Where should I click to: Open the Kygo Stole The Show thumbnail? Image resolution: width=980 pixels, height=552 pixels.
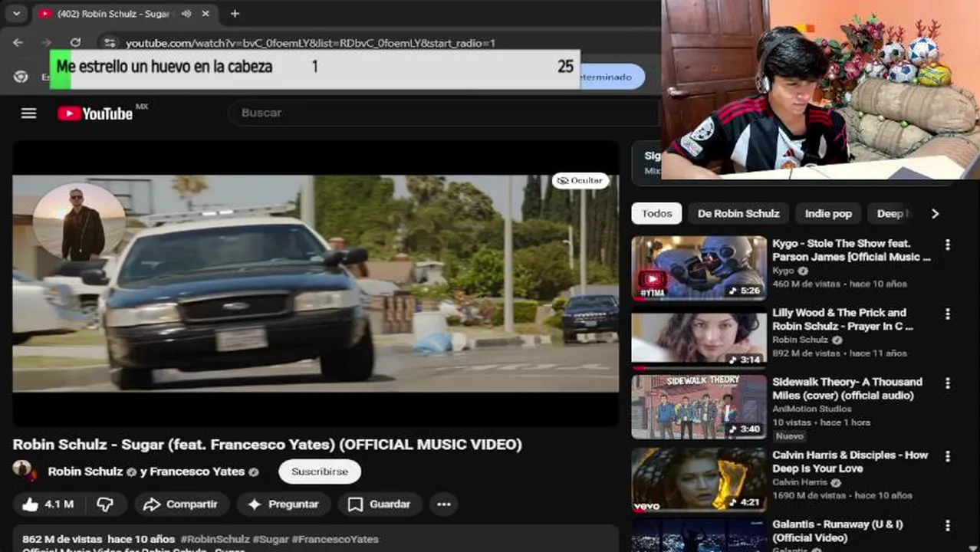(699, 268)
